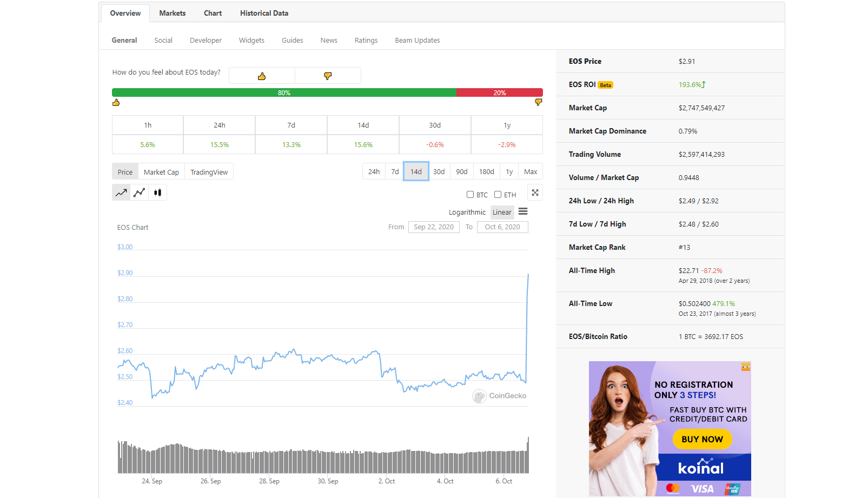868x498 pixels.
Task: Select the General sub-tab
Action: point(124,40)
